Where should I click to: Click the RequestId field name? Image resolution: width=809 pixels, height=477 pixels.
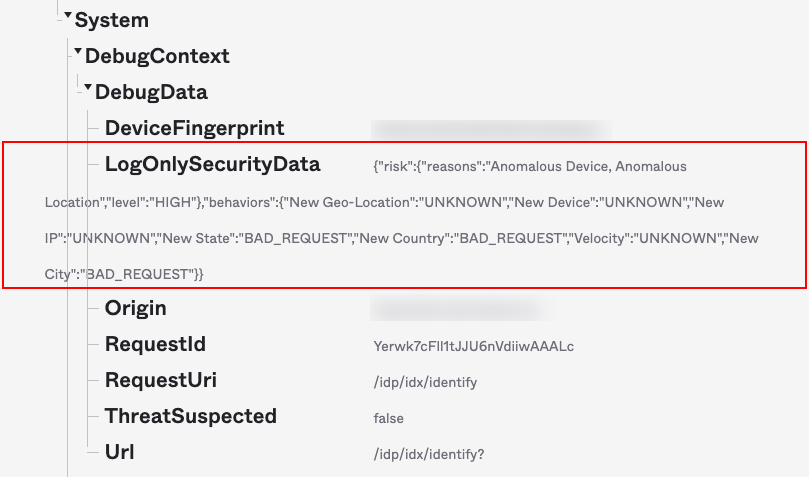point(155,344)
